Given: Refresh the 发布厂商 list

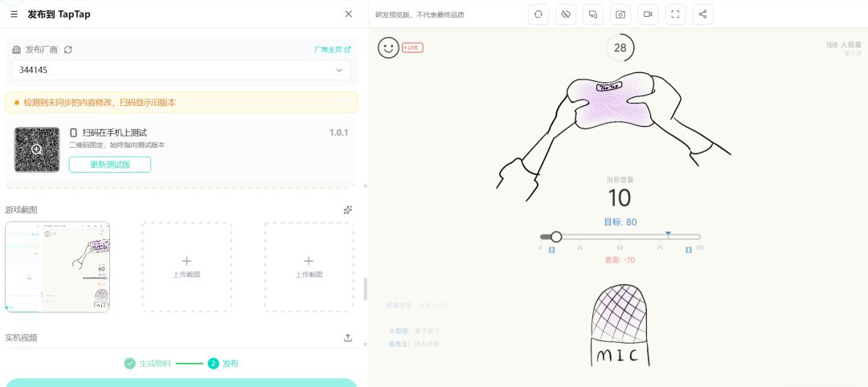Looking at the screenshot, I should [68, 50].
